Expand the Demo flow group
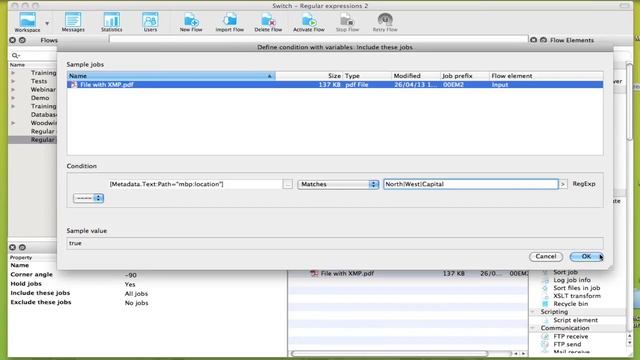Image resolution: width=640 pixels, height=360 pixels. 13,98
